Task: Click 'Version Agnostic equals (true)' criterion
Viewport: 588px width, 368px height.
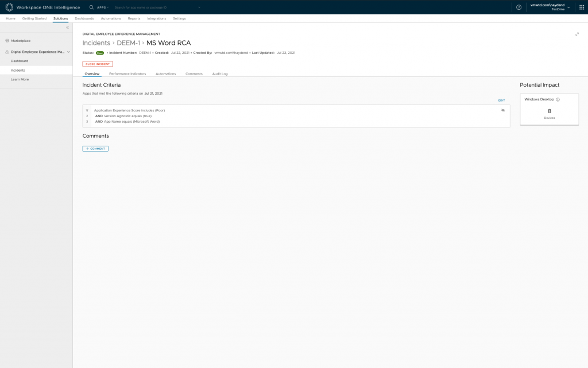Action: point(123,116)
